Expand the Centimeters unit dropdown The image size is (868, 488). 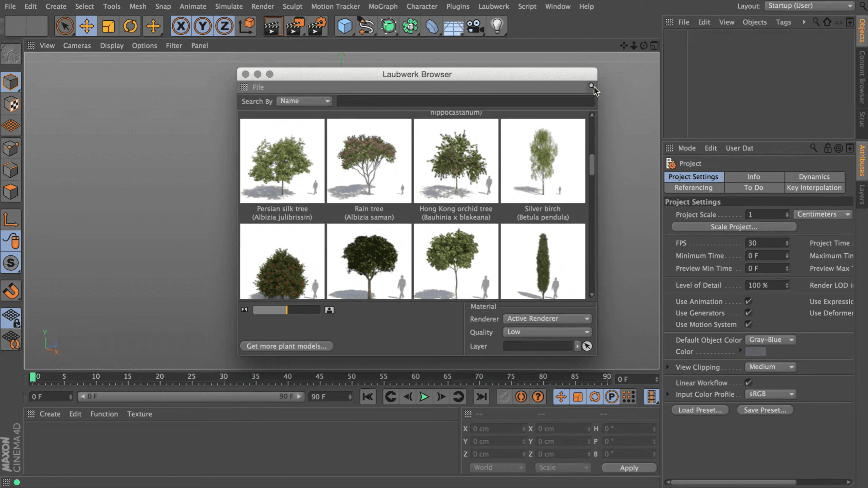click(823, 214)
